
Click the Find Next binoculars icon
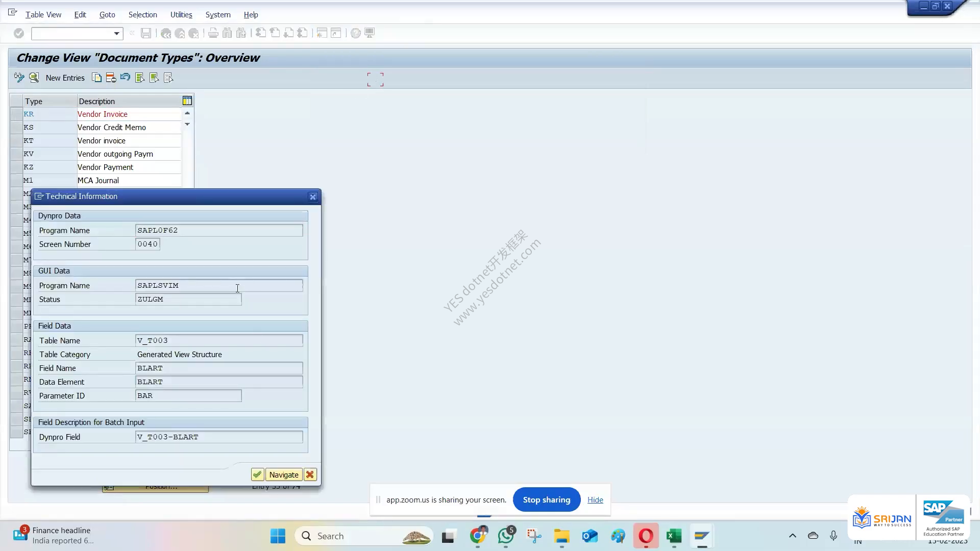point(241,33)
